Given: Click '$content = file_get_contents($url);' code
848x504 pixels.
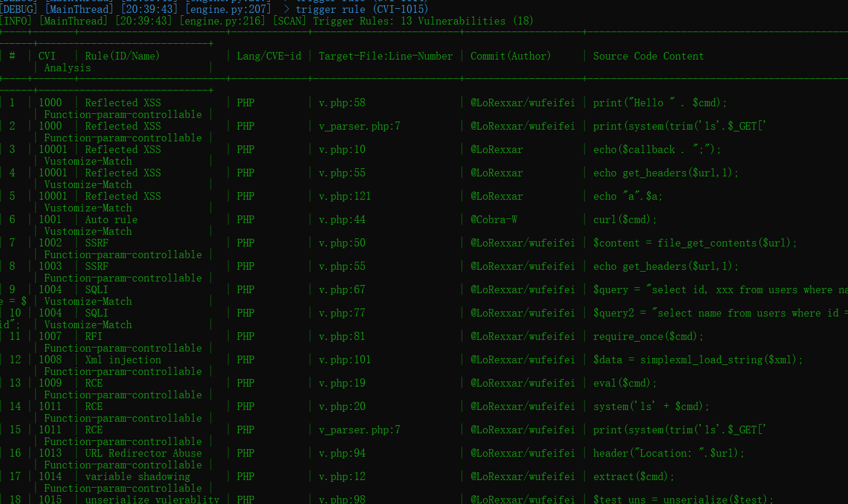Looking at the screenshot, I should pyautogui.click(x=696, y=243).
